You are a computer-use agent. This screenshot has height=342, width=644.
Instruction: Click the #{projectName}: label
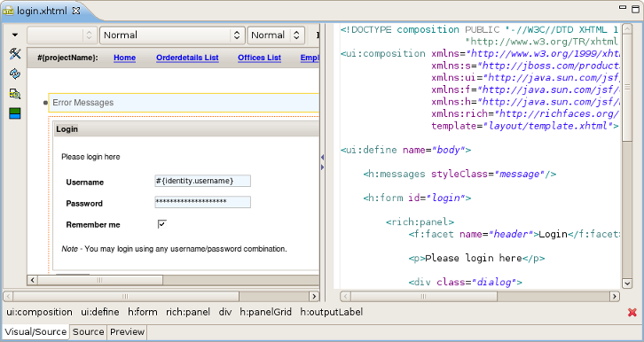coord(67,58)
